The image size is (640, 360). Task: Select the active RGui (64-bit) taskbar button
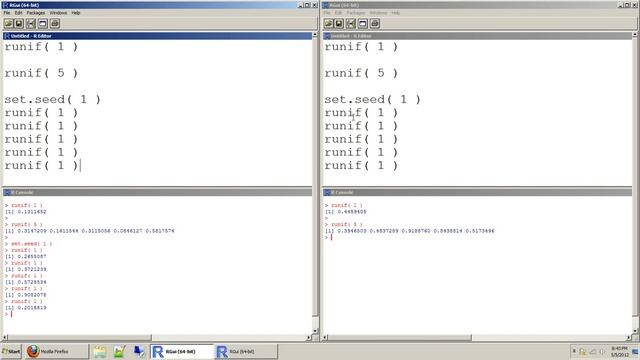click(182, 351)
